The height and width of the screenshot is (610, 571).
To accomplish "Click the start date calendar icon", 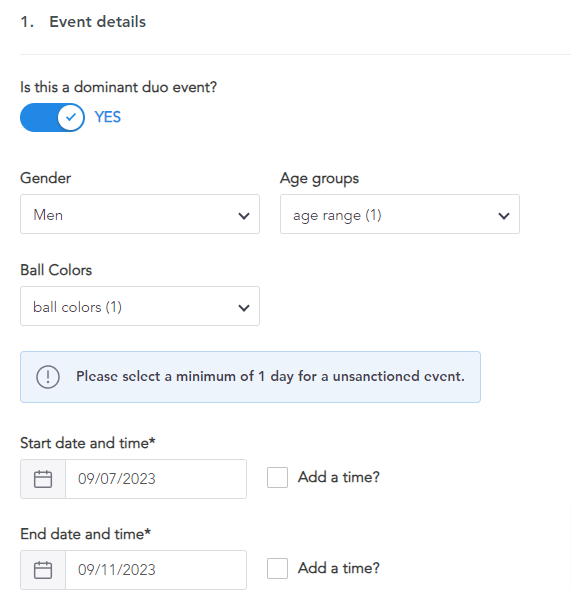I will pos(43,479).
